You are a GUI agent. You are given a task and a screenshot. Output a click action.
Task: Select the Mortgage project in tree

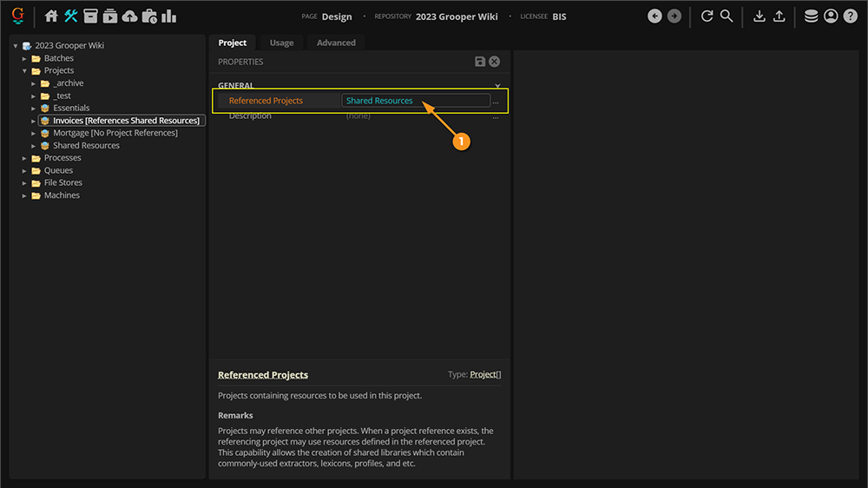pos(115,133)
